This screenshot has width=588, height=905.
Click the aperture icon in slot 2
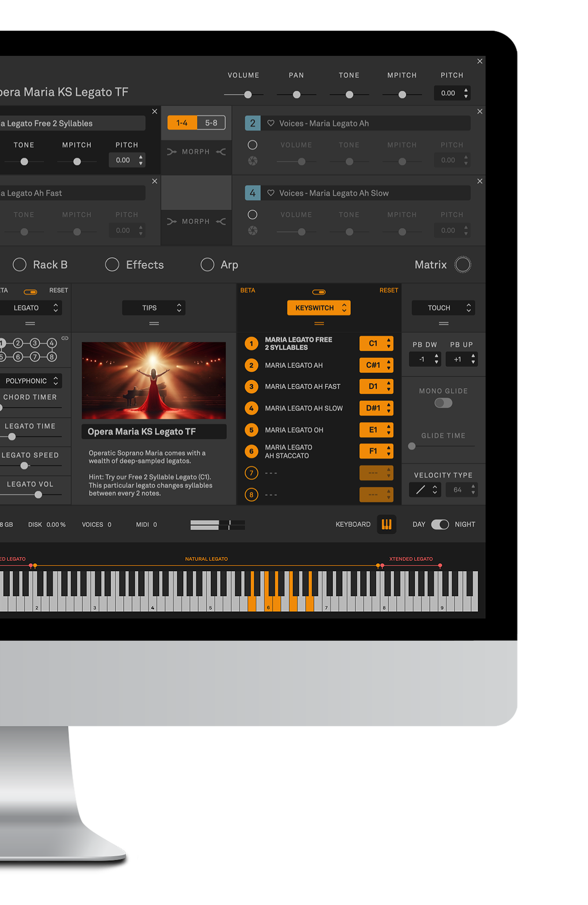(252, 161)
